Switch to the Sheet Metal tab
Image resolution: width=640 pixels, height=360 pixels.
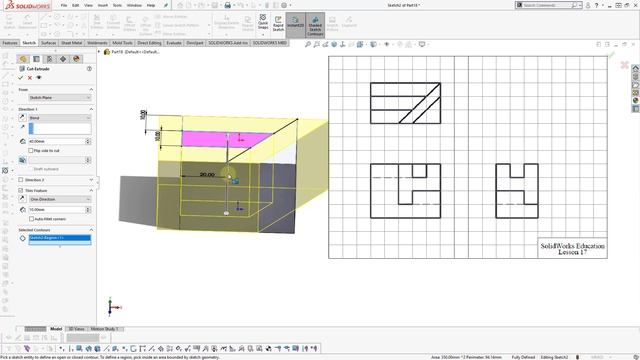(x=71, y=43)
